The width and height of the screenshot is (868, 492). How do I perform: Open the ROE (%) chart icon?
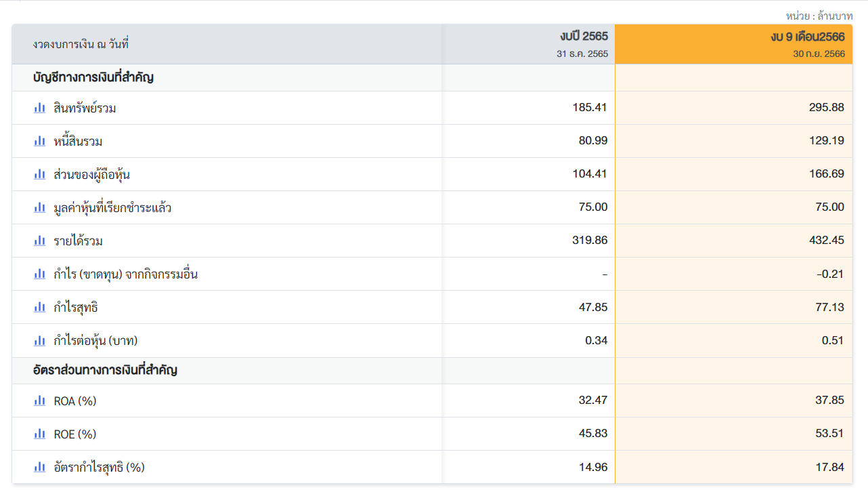[40, 434]
